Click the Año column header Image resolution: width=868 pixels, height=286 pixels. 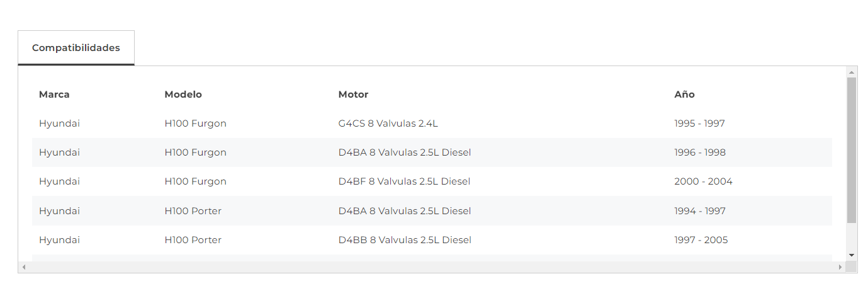click(x=684, y=94)
